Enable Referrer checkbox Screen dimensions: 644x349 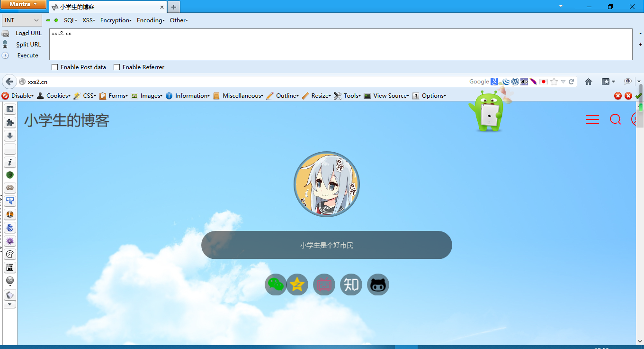pyautogui.click(x=117, y=67)
